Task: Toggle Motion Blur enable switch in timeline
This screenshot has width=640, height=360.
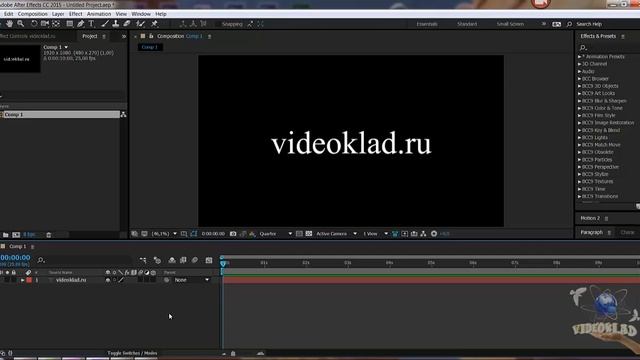Action: coord(195,260)
